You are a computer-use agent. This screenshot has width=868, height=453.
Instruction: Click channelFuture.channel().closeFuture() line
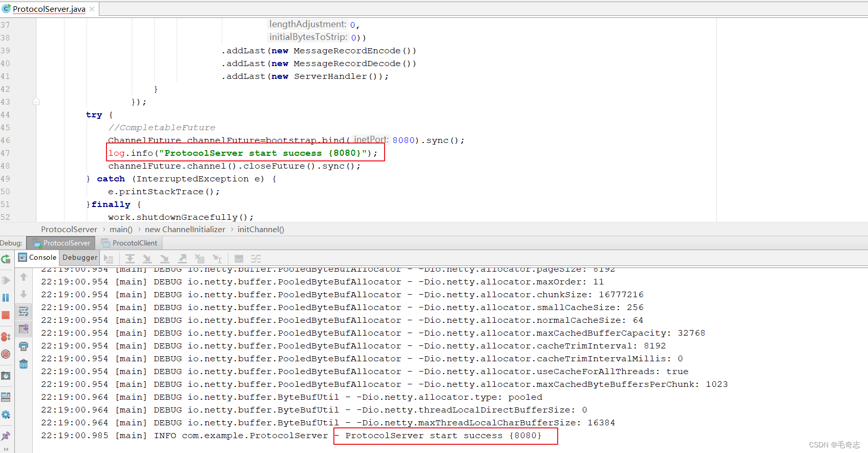[x=234, y=166]
